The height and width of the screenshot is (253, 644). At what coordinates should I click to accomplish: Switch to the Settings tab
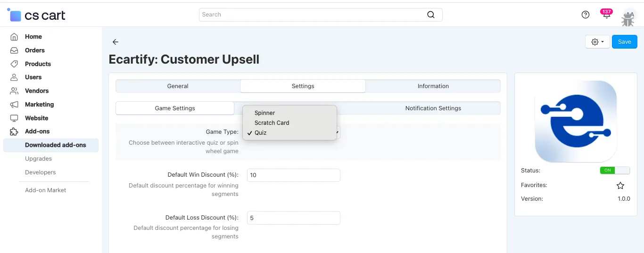303,86
